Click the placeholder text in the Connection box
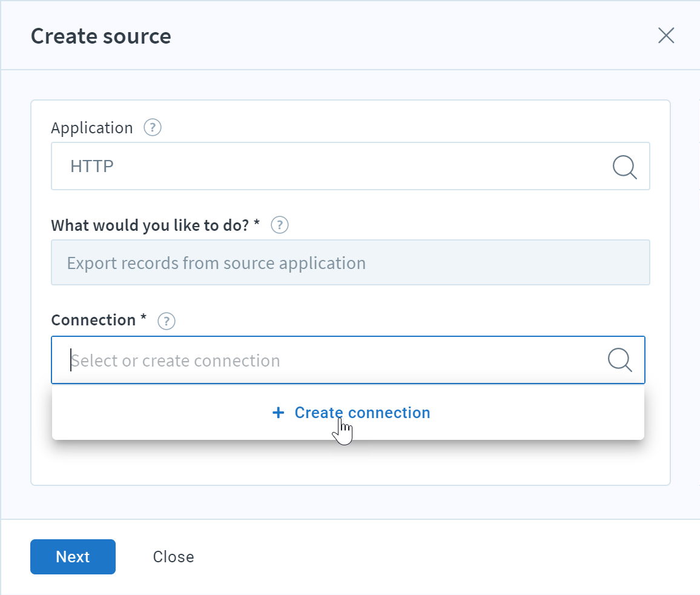This screenshot has width=700, height=595. pyautogui.click(x=175, y=360)
